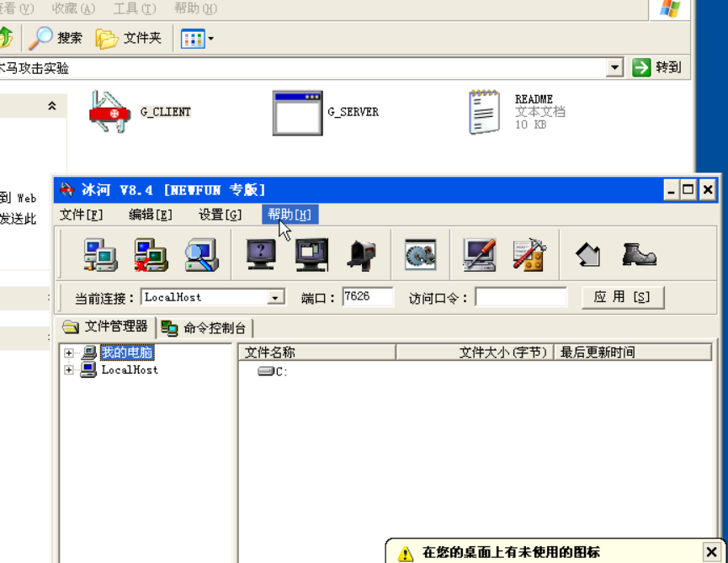Click the port field showing 7626
This screenshot has height=563, width=728.
point(367,296)
